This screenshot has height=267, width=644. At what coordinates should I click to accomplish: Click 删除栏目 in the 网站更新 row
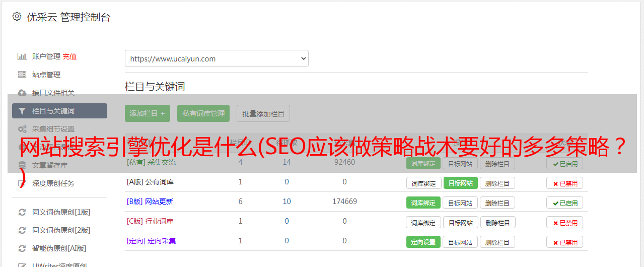497,203
